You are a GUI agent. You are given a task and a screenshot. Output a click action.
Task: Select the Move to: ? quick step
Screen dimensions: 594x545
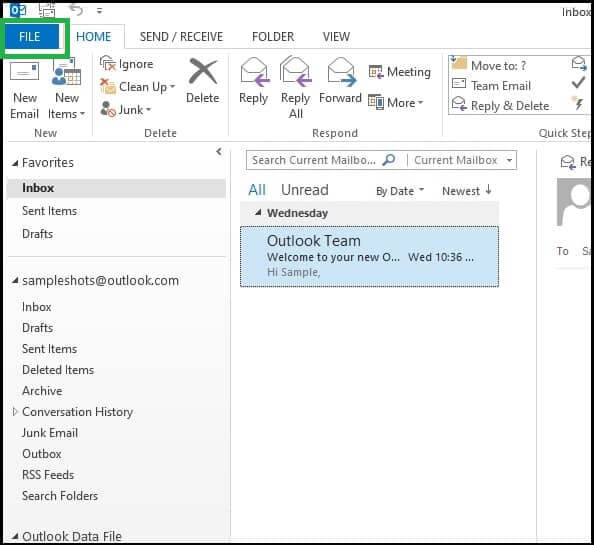coord(489,65)
